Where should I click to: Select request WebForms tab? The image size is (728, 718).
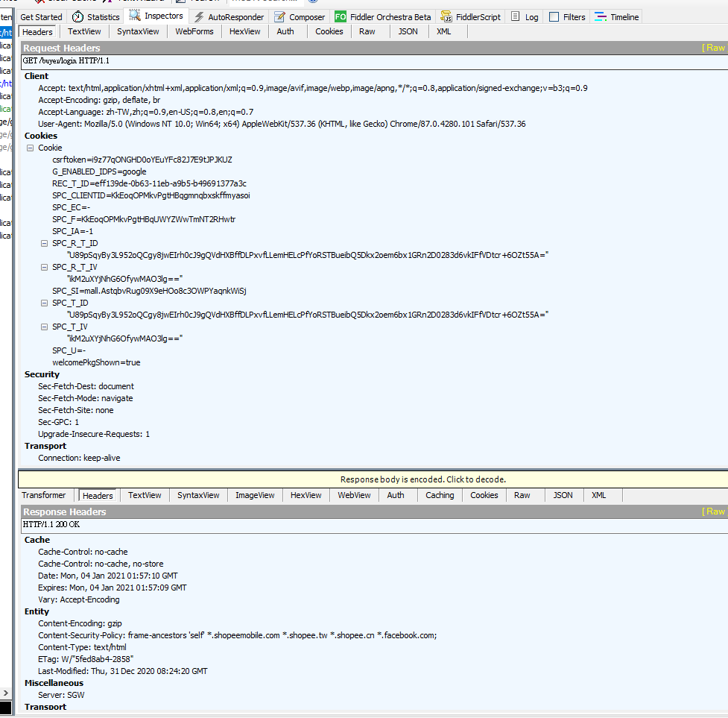pos(194,31)
